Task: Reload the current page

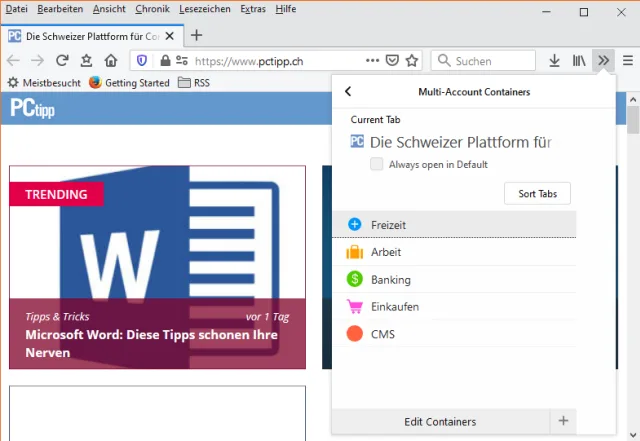Action: pos(62,61)
